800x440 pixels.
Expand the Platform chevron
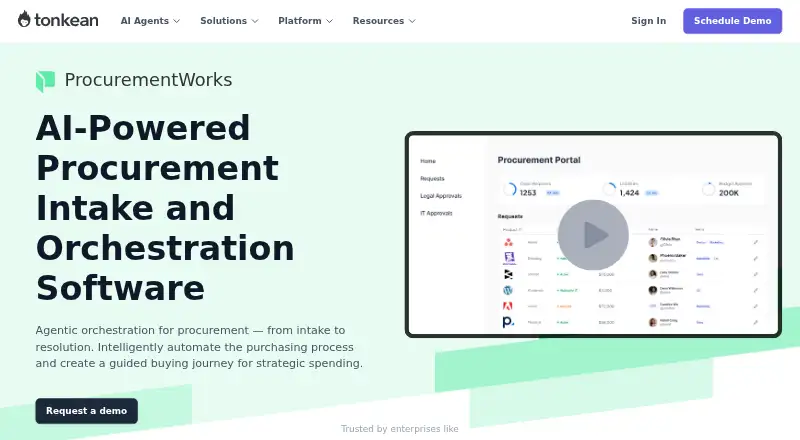pyautogui.click(x=330, y=21)
